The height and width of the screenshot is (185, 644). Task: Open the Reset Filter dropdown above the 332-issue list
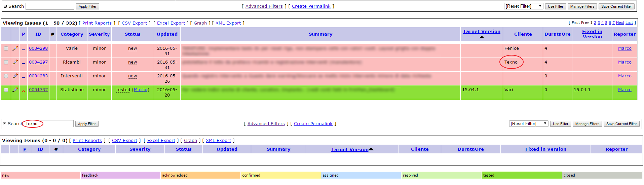(x=523, y=6)
